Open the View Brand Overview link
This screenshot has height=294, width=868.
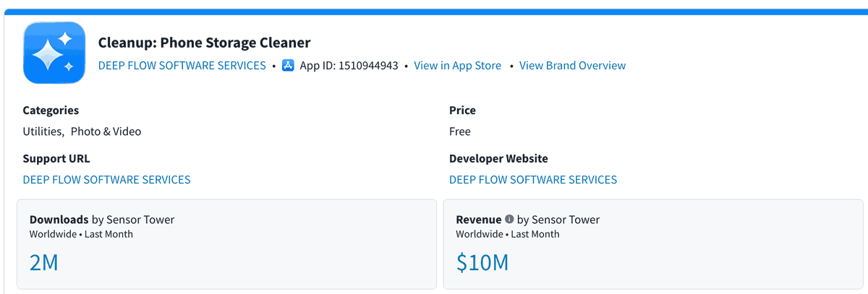click(572, 66)
